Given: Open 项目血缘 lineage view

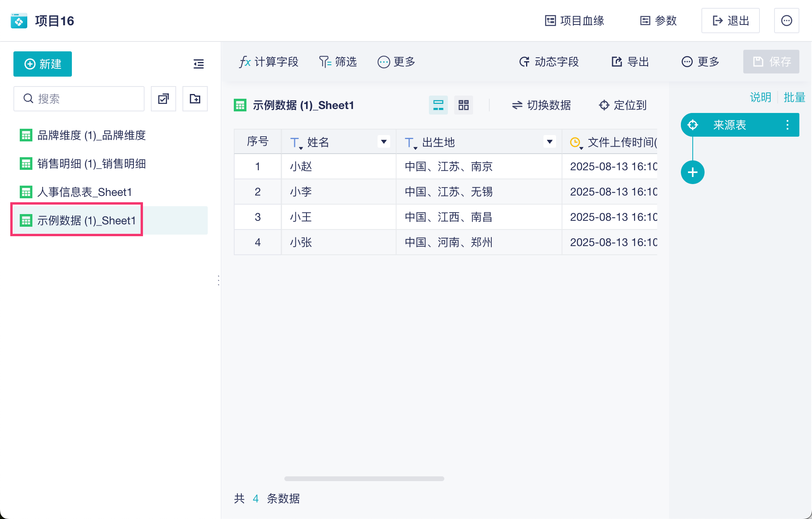Looking at the screenshot, I should pyautogui.click(x=575, y=21).
